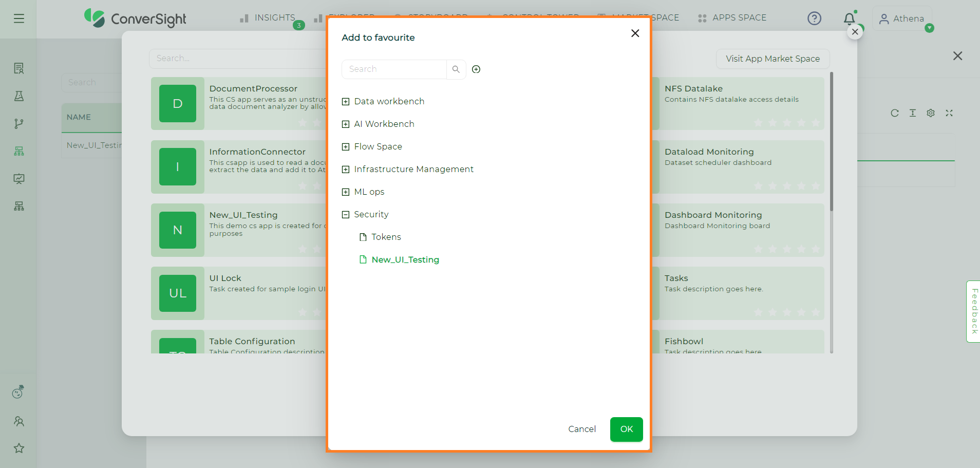Click Visit App Market Space button

pyautogui.click(x=772, y=59)
